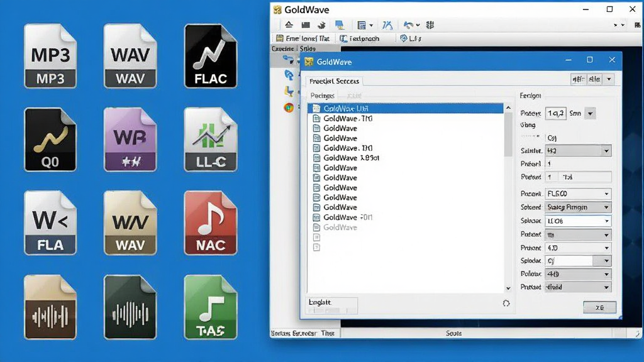The image size is (644, 362).
Task: Open the dropdown arrow beside the undo icon
Action: [418, 25]
